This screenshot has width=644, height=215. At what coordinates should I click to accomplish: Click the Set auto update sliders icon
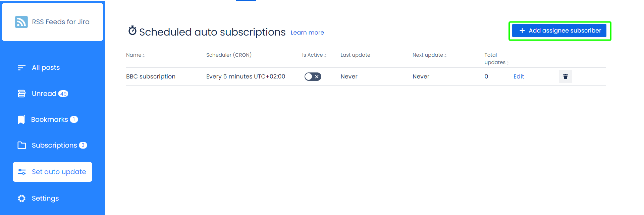click(22, 172)
